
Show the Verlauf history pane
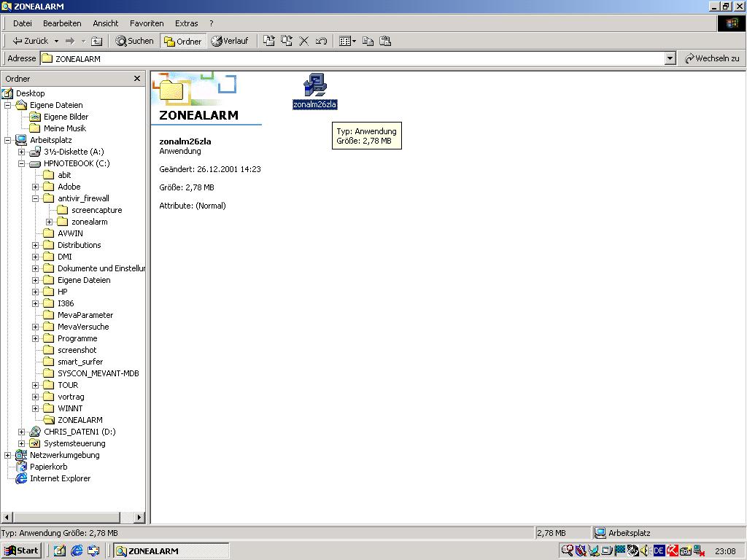230,41
